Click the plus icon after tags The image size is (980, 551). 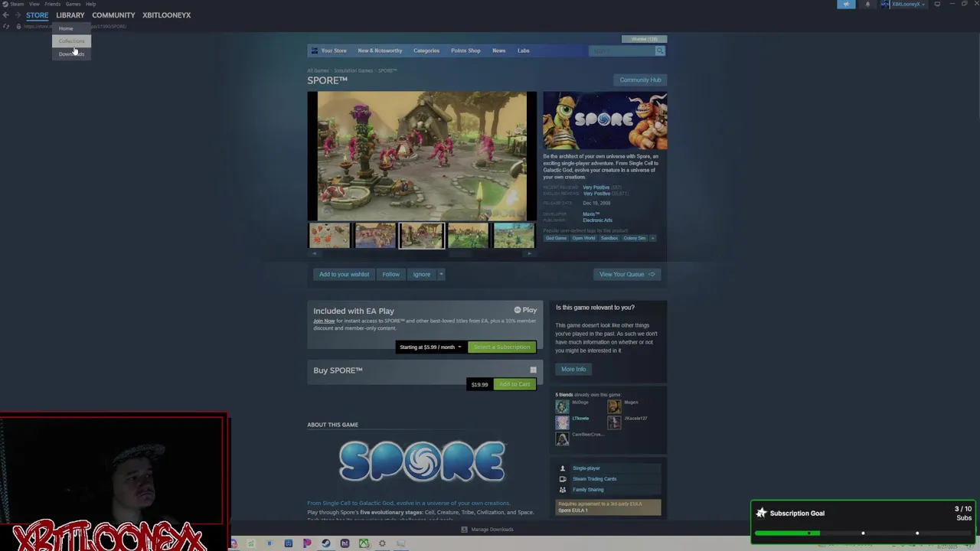(652, 238)
